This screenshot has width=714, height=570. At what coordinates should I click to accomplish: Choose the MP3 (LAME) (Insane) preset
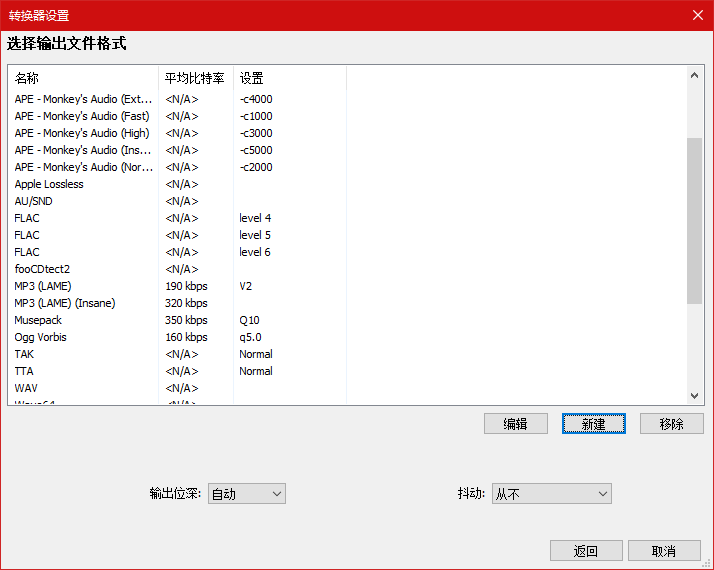(x=64, y=303)
